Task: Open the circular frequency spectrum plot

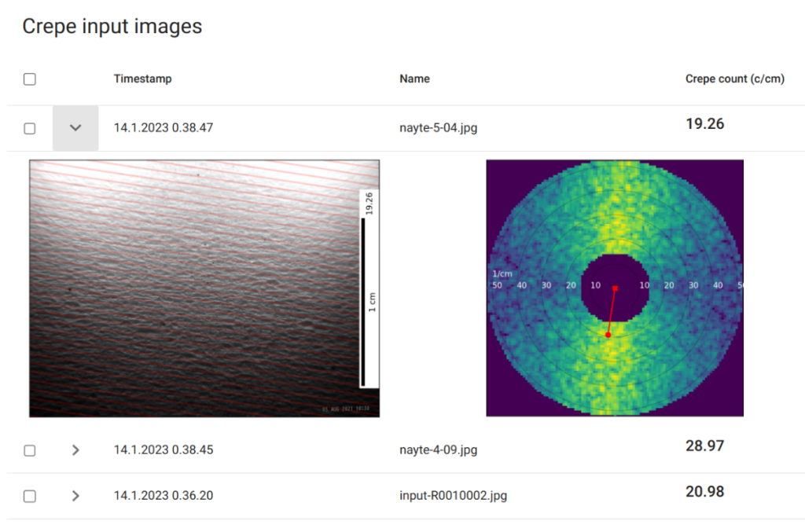Action: pos(615,288)
